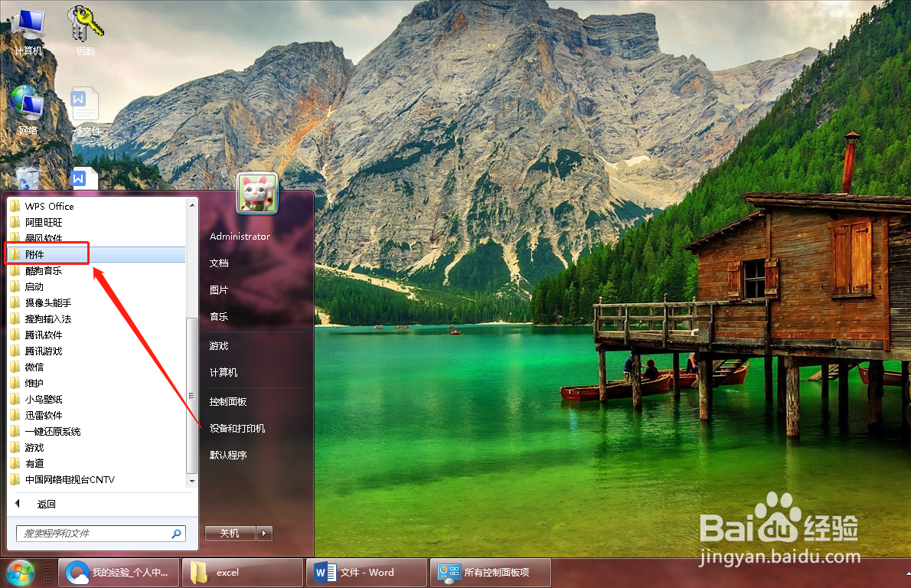This screenshot has height=588, width=911.
Task: Click the program list scrollbar down arrow
Action: coord(191,481)
